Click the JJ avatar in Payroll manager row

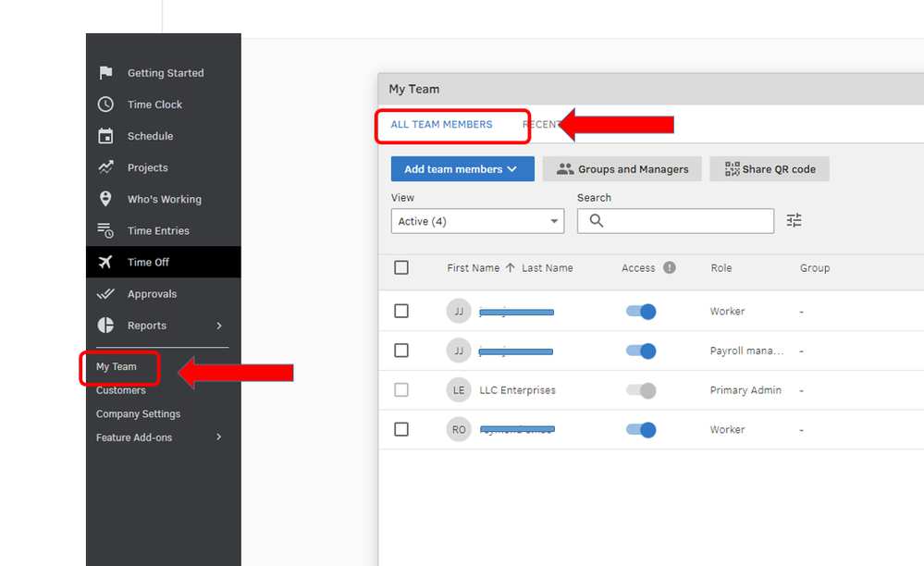point(459,351)
